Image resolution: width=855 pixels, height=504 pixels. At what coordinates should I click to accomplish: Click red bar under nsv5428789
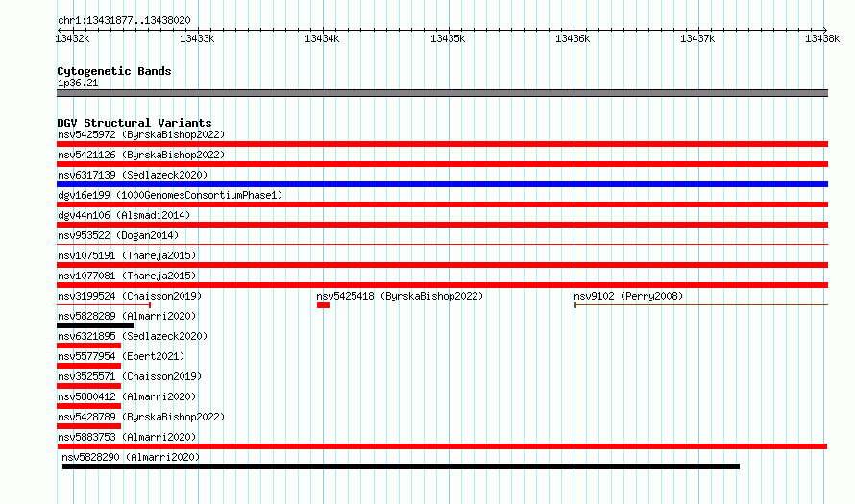(x=89, y=426)
